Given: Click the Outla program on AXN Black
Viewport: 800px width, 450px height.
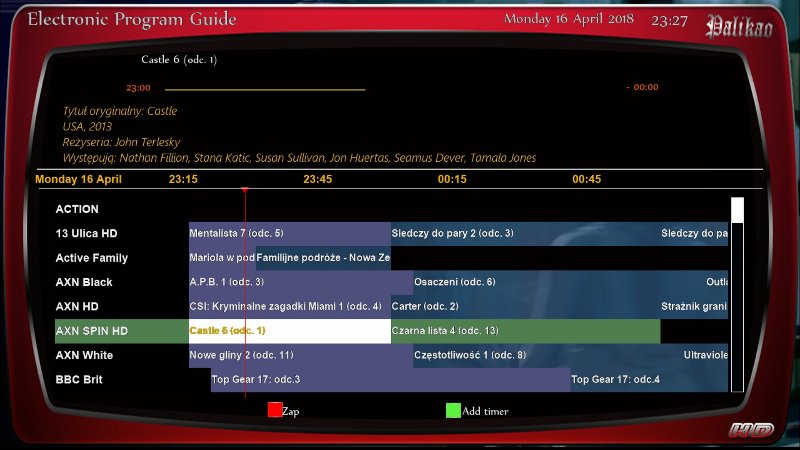Looking at the screenshot, I should (716, 282).
